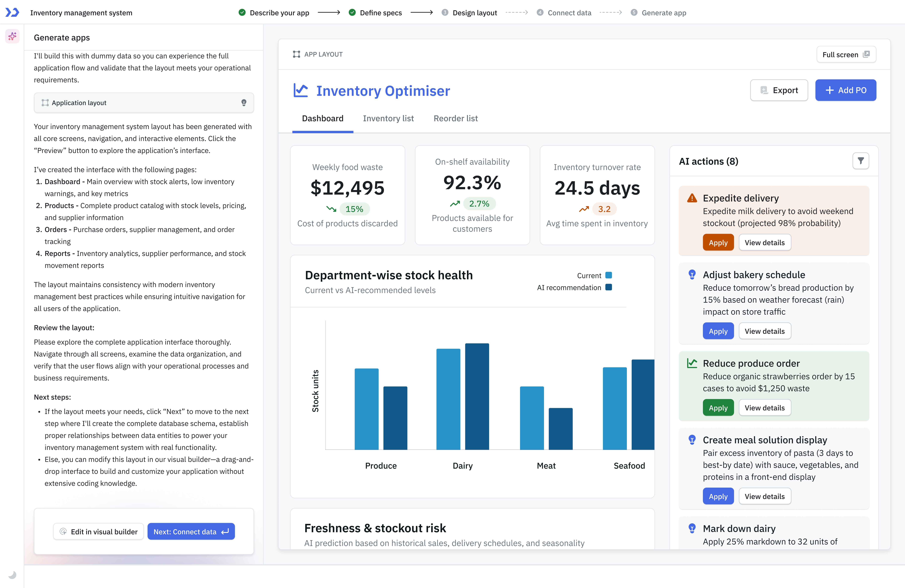Click the AI recommendation legend swatch
Image resolution: width=905 pixels, height=588 pixels.
tap(608, 287)
